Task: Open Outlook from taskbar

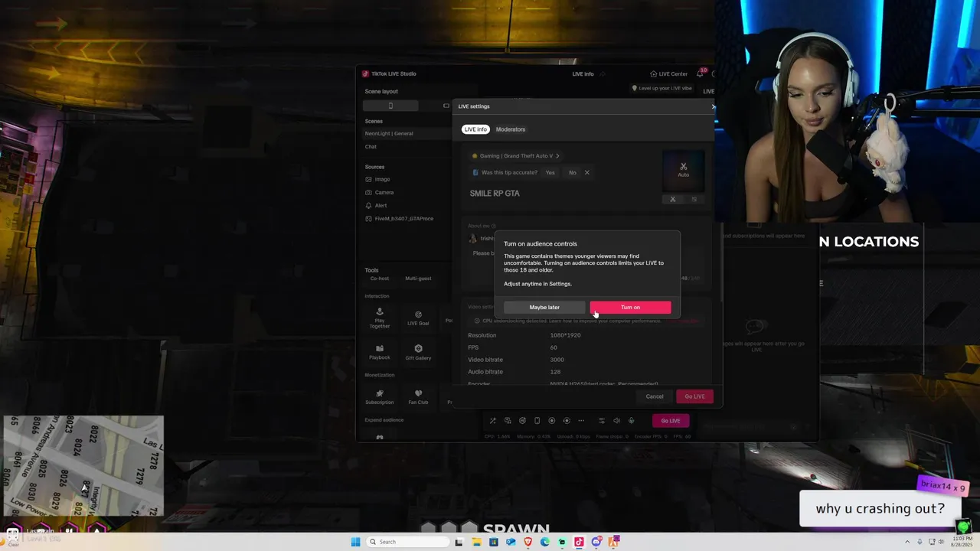Action: tap(511, 542)
